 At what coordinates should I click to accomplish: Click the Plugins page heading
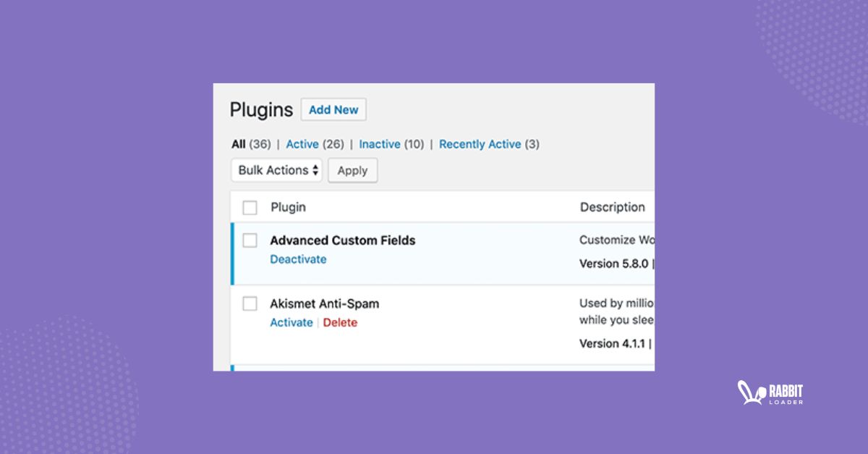point(261,110)
